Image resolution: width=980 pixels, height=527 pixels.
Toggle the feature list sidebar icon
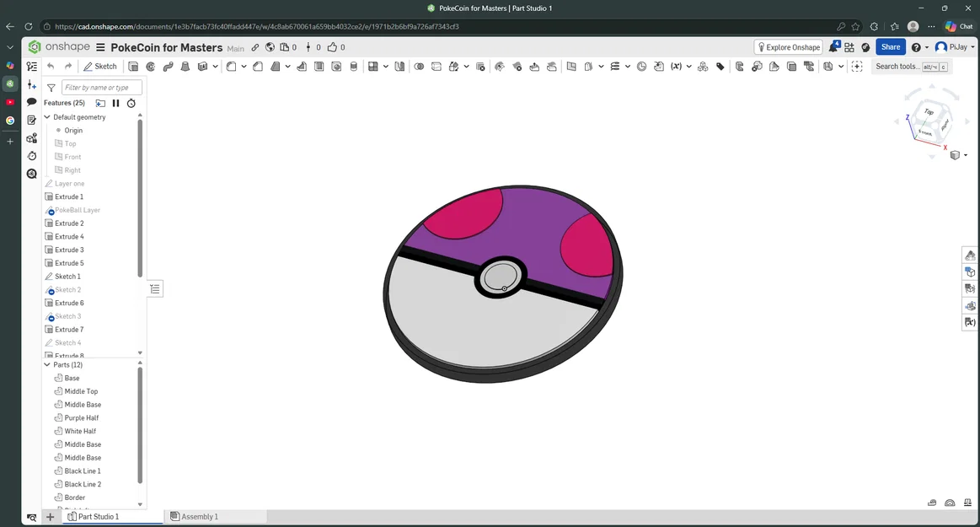tap(32, 67)
